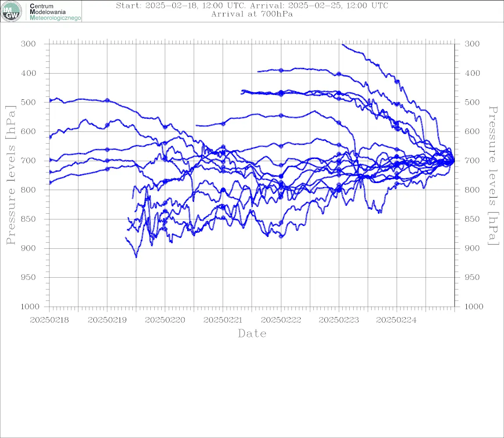Click the left axis 500 label
The image size is (504, 438).
(28, 102)
